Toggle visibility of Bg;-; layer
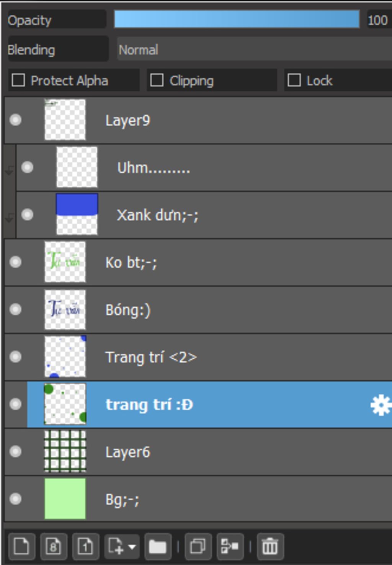Viewport: 392px width, 565px height. pos(16,498)
